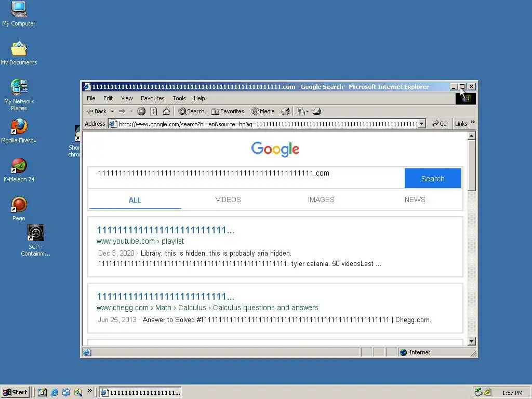Viewport: 532px width, 399px height.
Task: Open the partly hidden chrome shortcut icon
Action: pos(77,134)
